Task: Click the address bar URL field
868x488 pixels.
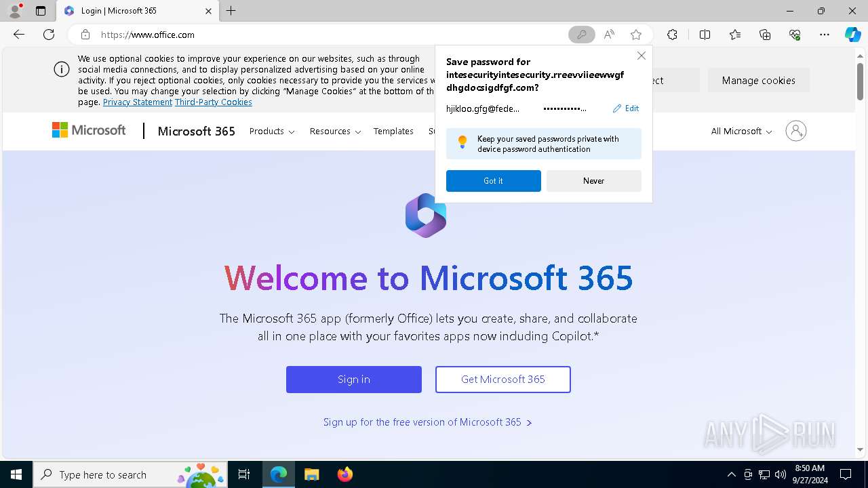Action: pos(332,35)
